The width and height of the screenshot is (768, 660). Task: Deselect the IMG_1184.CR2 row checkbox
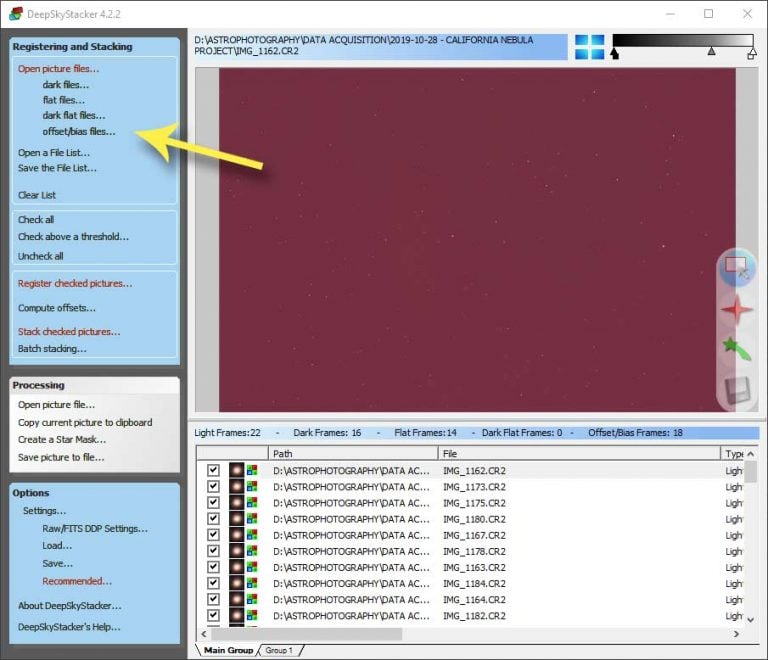213,583
